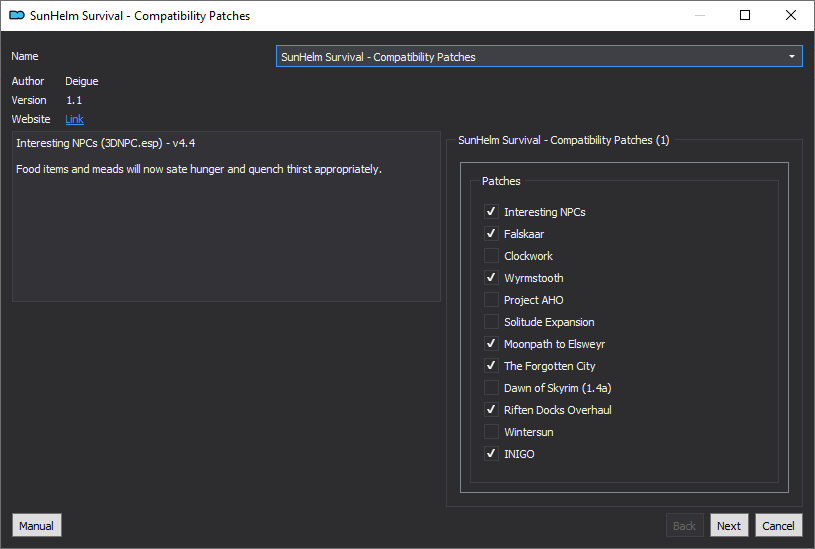
Task: Open the Name combo box dropdown arrow
Action: pyautogui.click(x=792, y=57)
